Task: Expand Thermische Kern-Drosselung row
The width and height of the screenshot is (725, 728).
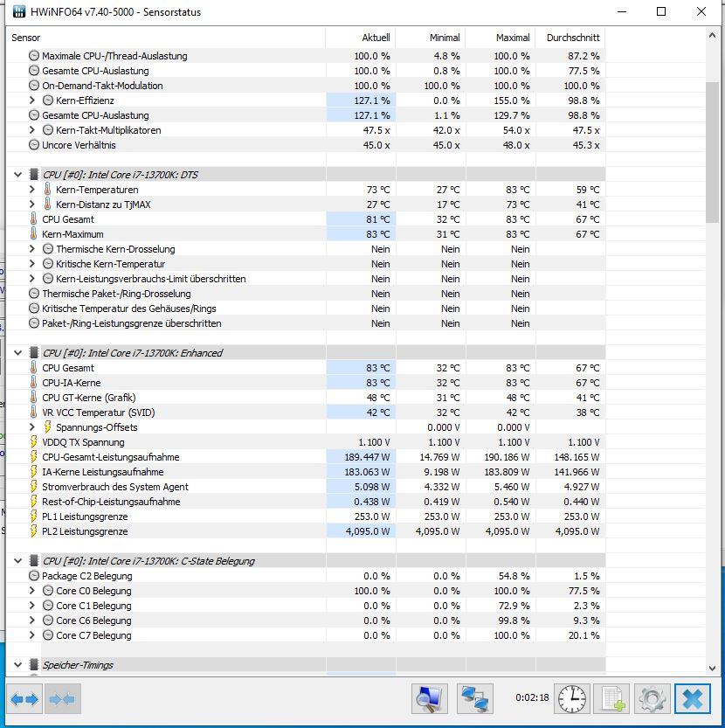Action: click(x=31, y=249)
